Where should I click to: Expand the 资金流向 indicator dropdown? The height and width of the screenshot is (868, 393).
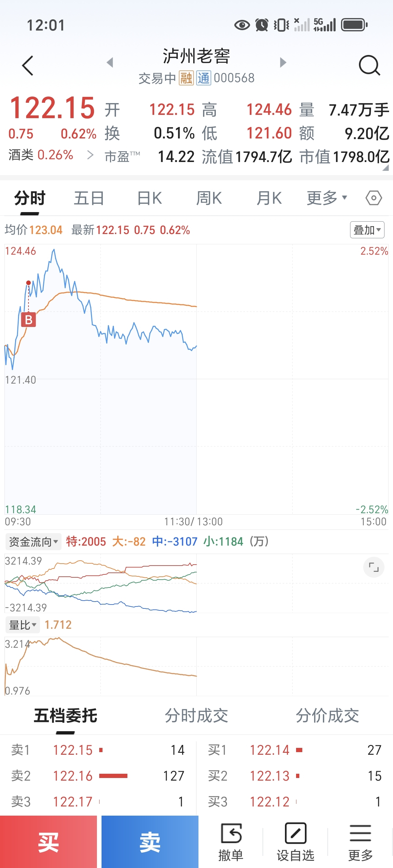pos(33,541)
